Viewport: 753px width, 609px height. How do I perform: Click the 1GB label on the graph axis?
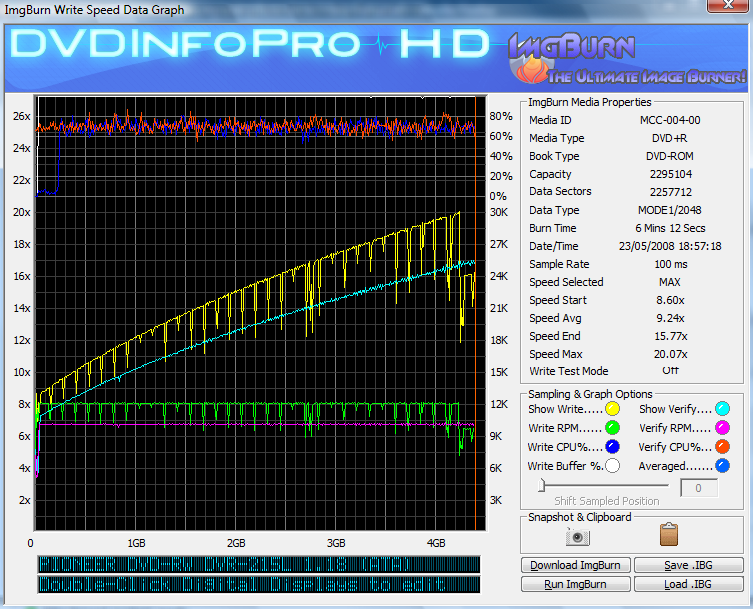click(136, 543)
